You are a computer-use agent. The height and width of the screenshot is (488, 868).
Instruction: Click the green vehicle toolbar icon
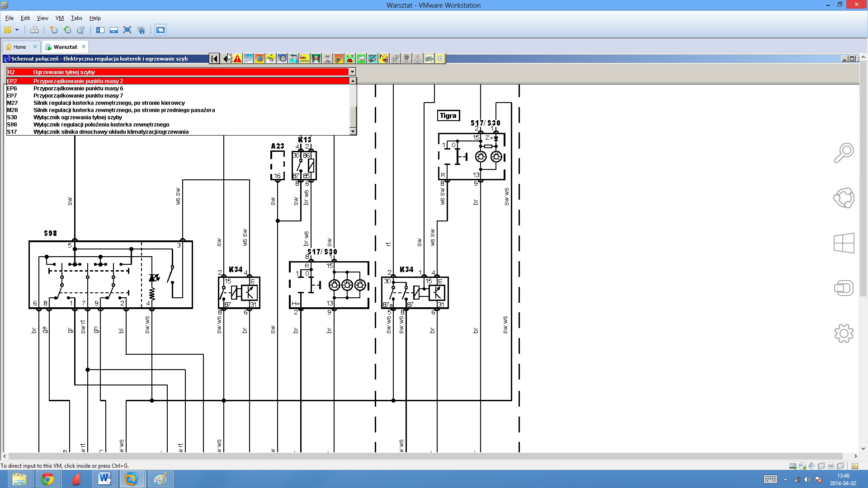pos(361,58)
